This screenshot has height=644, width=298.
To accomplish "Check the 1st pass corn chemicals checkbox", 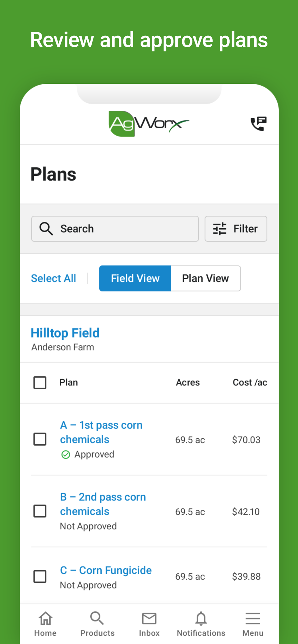I will (40, 439).
